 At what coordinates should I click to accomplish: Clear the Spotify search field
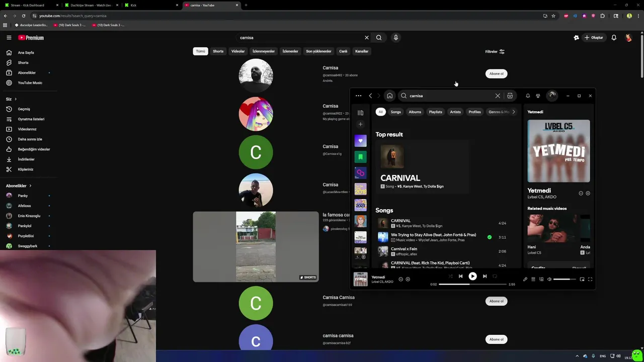[498, 96]
